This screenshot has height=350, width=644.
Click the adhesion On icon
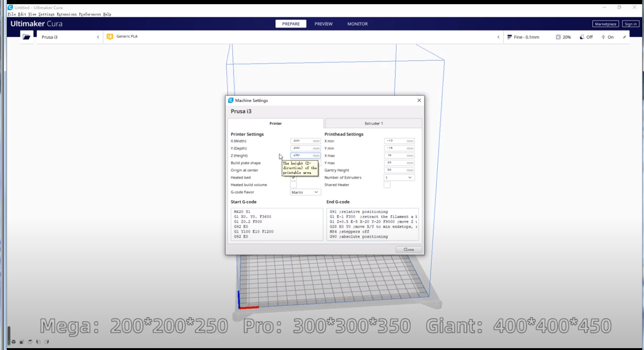point(603,37)
